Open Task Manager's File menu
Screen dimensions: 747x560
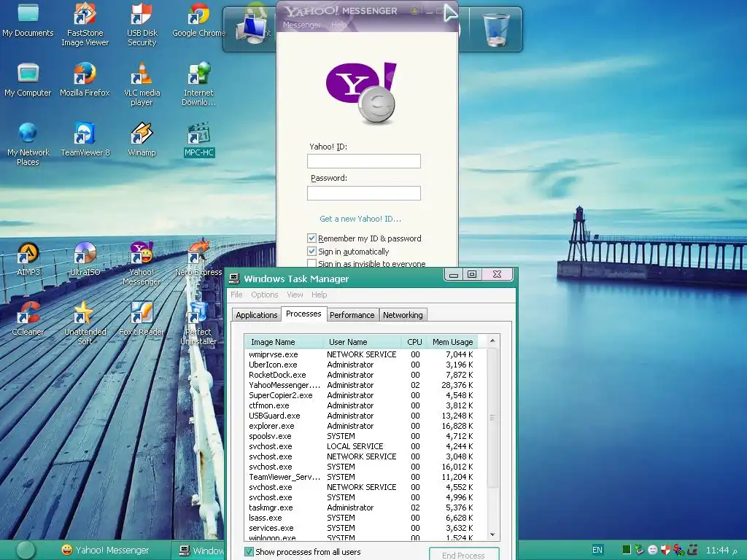[x=236, y=295]
